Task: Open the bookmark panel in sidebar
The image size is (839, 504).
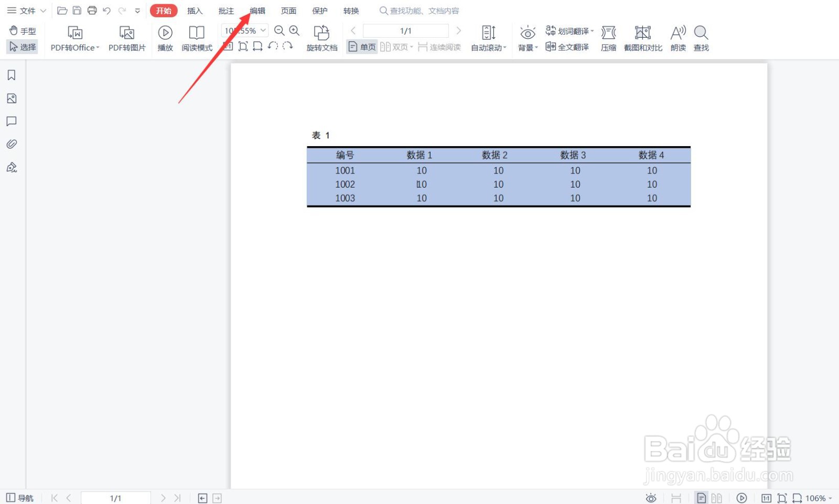Action: [12, 75]
